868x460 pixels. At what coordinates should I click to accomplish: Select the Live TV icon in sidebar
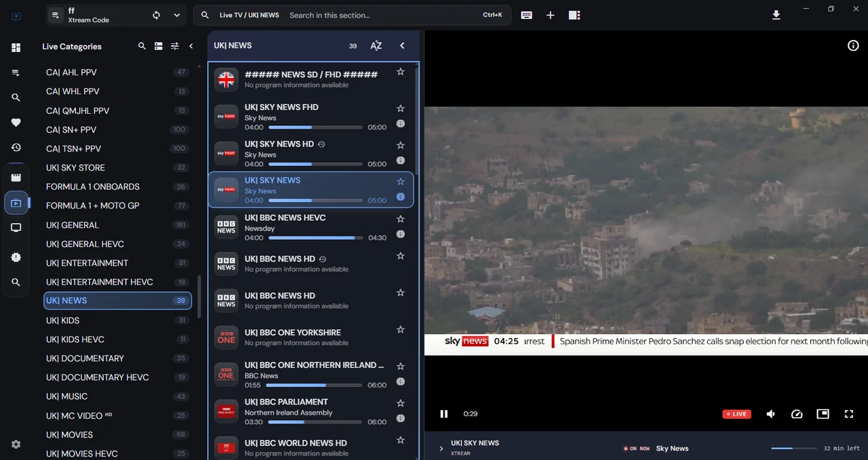[16, 203]
